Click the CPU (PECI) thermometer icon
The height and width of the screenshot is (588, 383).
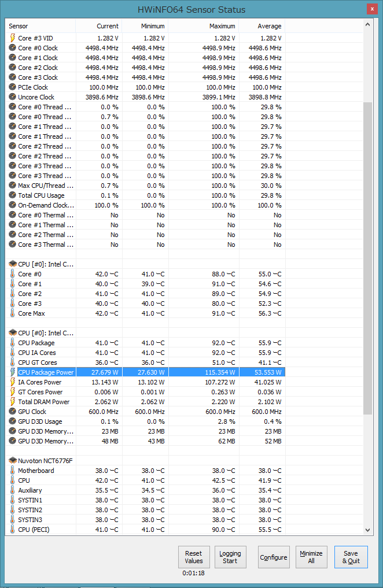pos(12,529)
